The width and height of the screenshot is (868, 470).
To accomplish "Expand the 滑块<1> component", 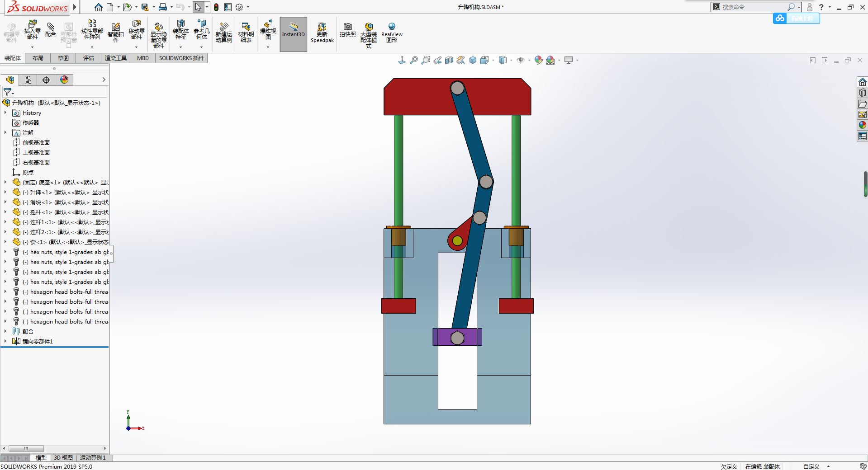I will [5, 202].
